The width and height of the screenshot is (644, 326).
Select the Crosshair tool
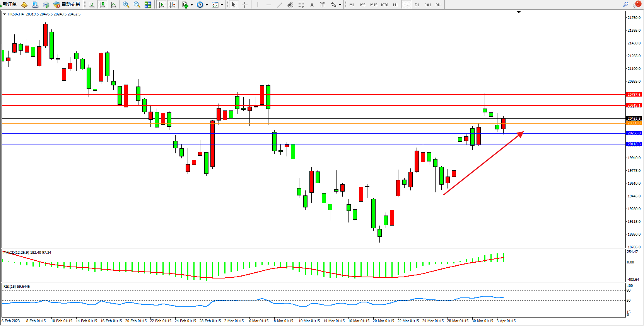[244, 5]
